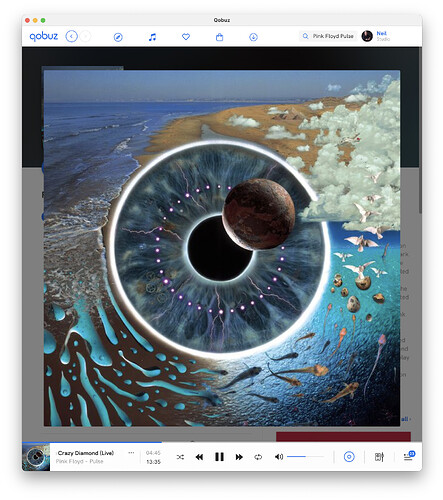Image resolution: width=443 pixels, height=500 pixels.
Task: Open the play queue icon
Action: (x=409, y=456)
